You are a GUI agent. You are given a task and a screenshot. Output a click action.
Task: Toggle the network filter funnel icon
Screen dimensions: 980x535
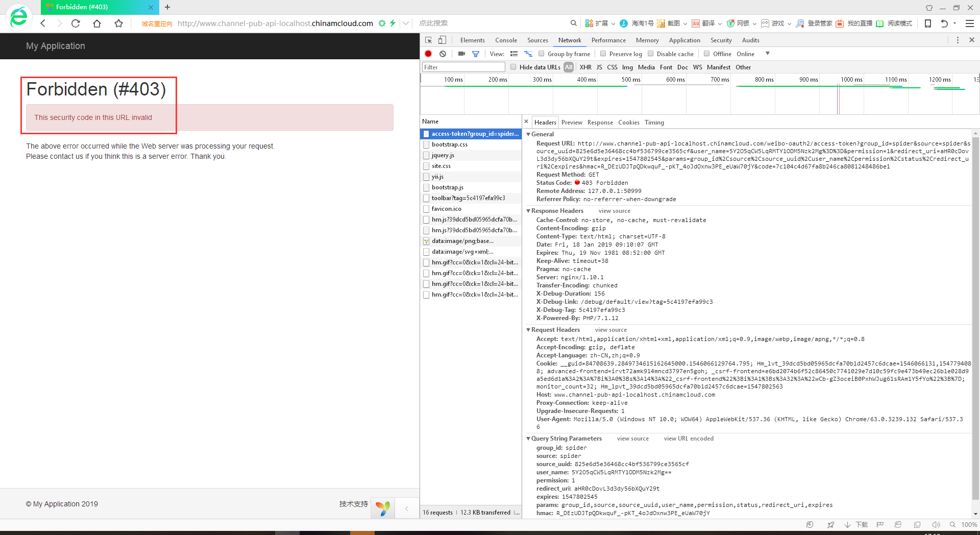click(476, 54)
